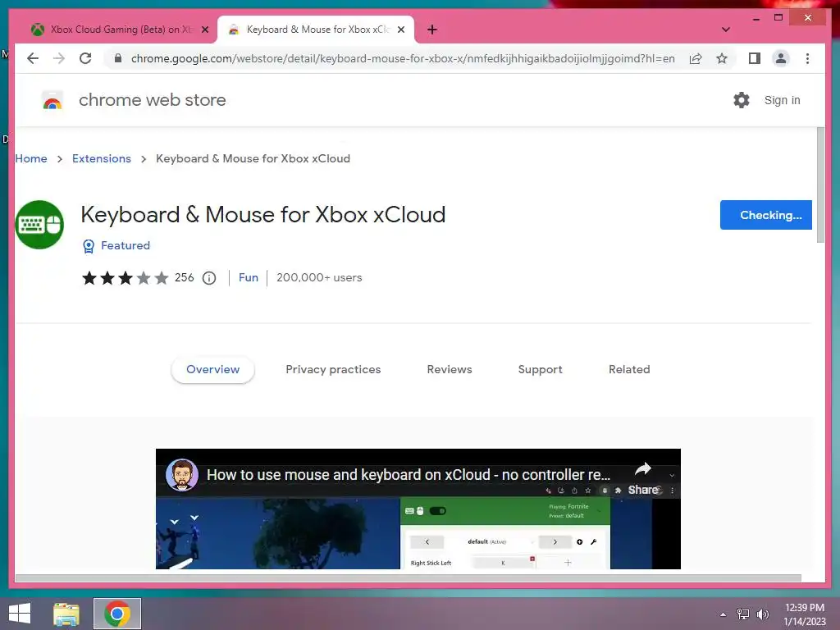840x630 pixels.
Task: Close the Xbox Cloud Gaming tab
Action: tap(204, 30)
